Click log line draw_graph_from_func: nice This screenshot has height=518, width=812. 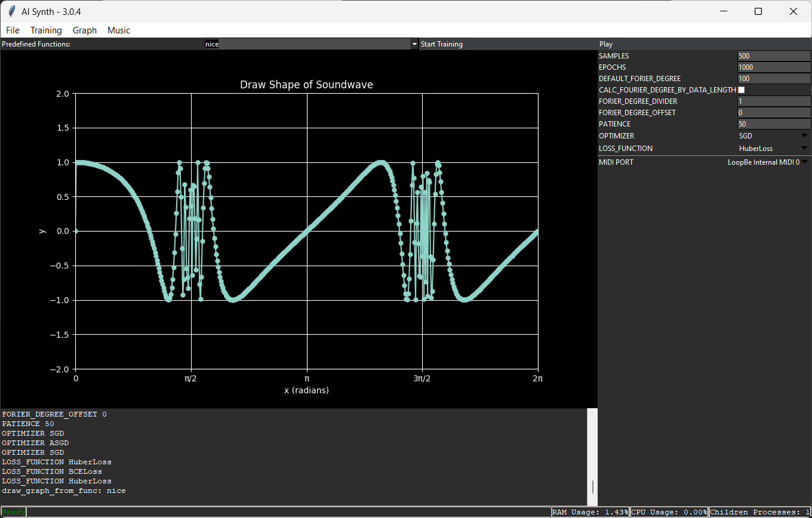pyautogui.click(x=64, y=491)
